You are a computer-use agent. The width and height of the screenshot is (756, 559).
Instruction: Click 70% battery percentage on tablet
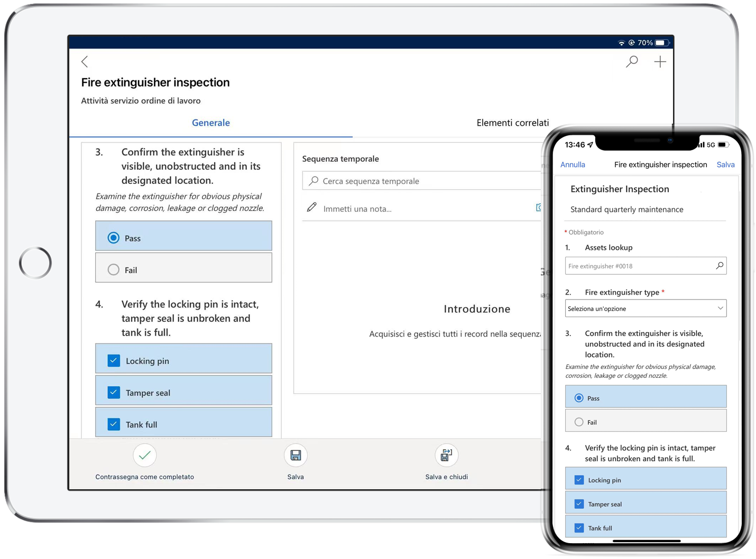click(645, 43)
